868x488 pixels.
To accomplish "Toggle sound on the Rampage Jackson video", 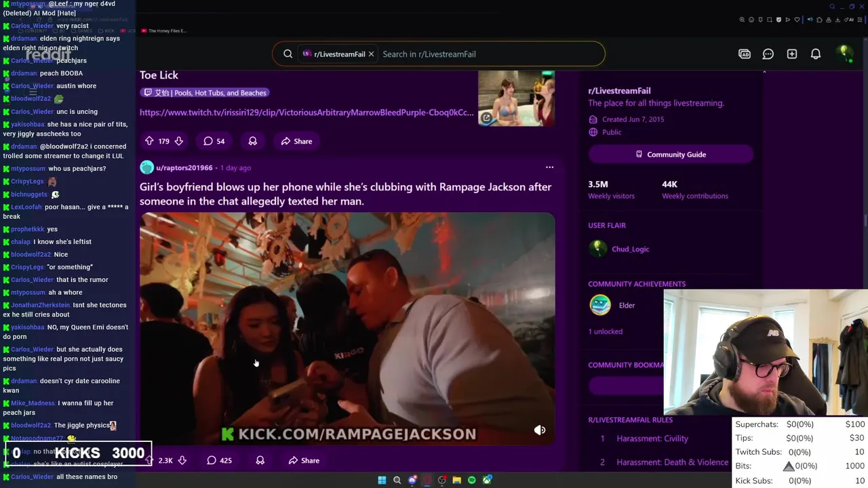I will pos(540,430).
